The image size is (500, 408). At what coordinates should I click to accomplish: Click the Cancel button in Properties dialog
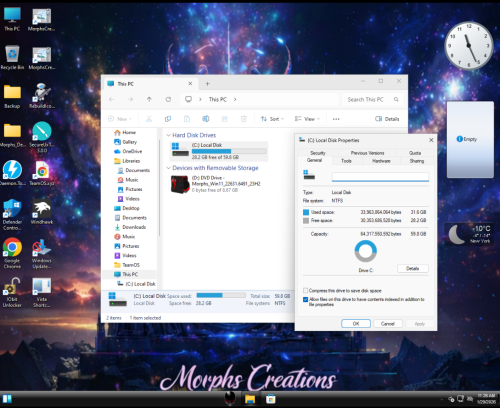[388, 324]
